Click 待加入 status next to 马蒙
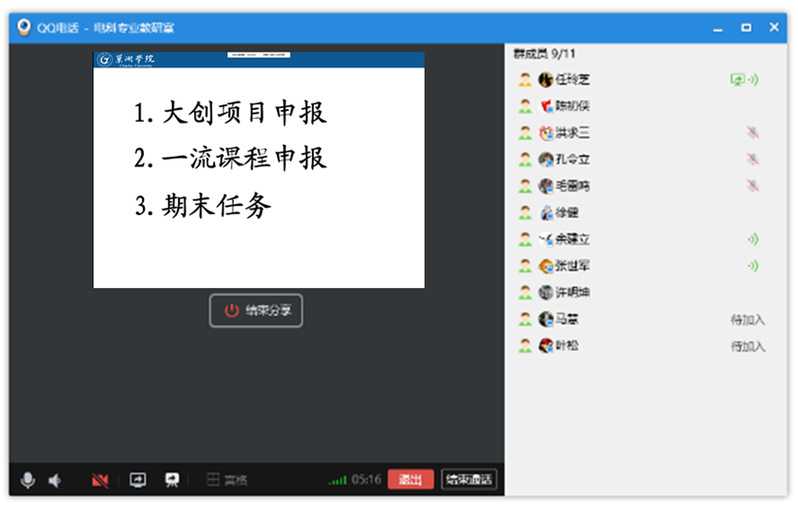Image resolution: width=798 pixels, height=505 pixels. click(x=747, y=319)
